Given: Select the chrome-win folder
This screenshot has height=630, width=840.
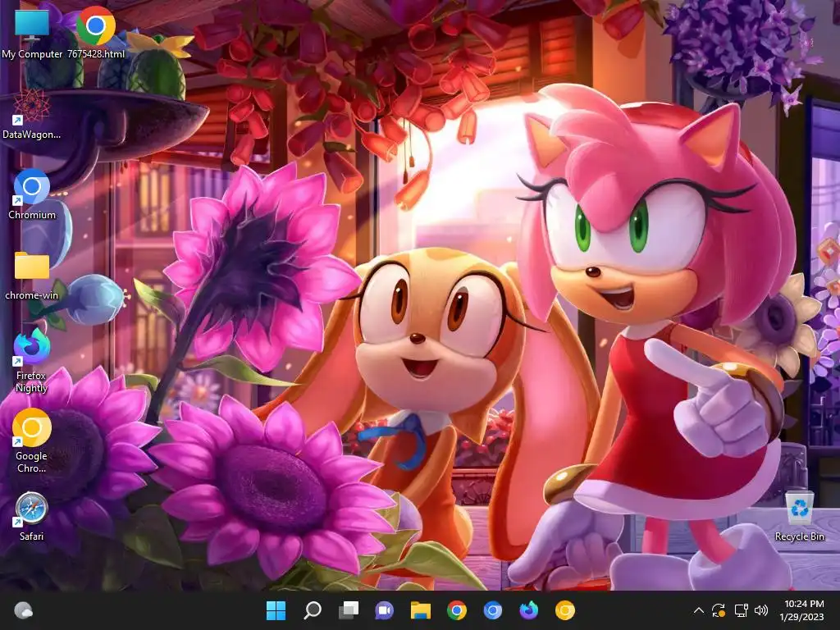Looking at the screenshot, I should (x=32, y=275).
